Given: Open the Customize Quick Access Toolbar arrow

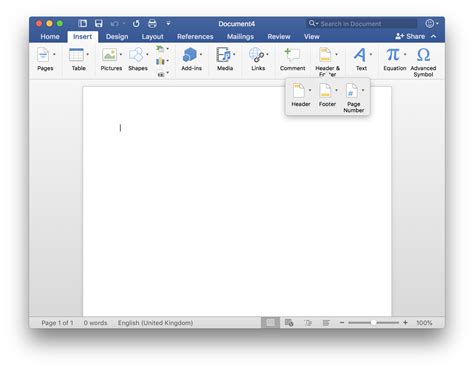Looking at the screenshot, I should pos(168,23).
